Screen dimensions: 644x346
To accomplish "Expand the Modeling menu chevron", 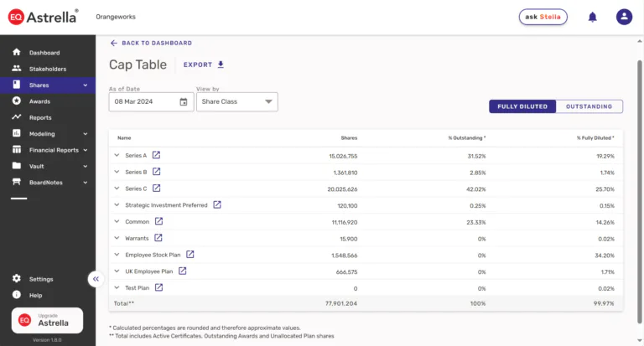I will click(86, 134).
